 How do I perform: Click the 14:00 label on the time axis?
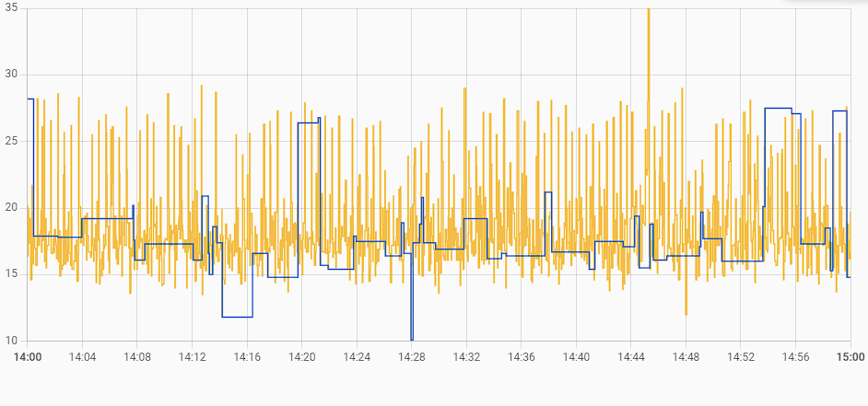(27, 357)
